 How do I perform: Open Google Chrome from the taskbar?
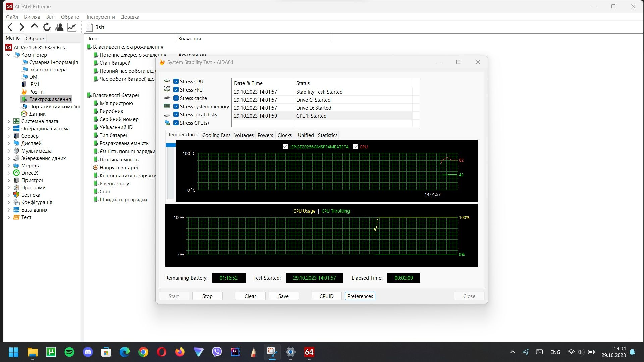pyautogui.click(x=143, y=352)
